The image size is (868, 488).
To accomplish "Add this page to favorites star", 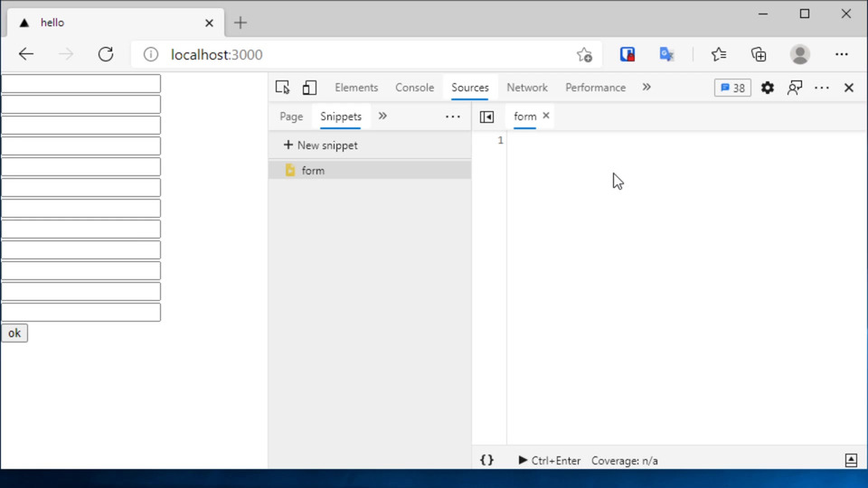I will tap(584, 54).
